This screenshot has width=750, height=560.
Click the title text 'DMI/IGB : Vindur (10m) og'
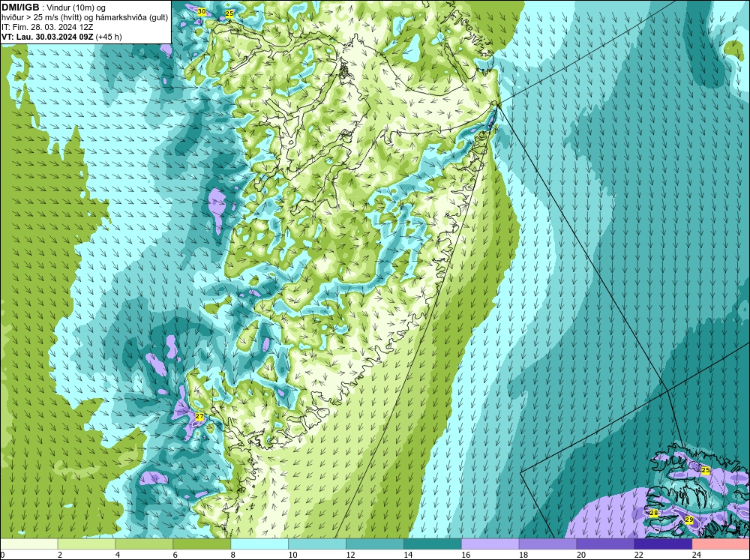pos(53,7)
